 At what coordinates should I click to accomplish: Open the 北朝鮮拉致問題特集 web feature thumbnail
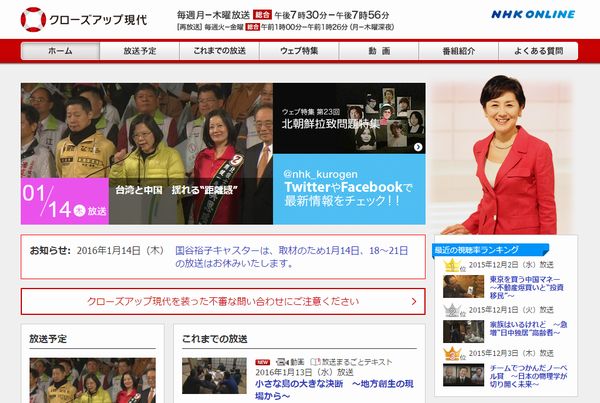(x=347, y=116)
